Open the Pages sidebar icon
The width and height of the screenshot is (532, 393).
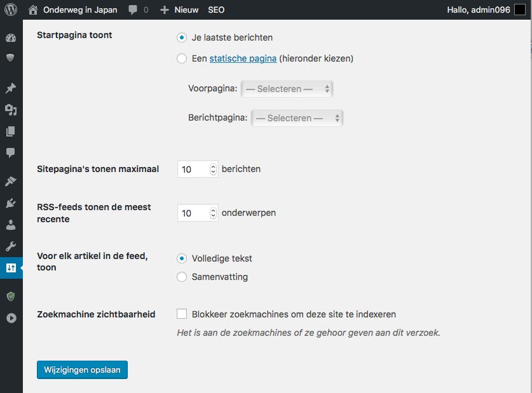[11, 131]
